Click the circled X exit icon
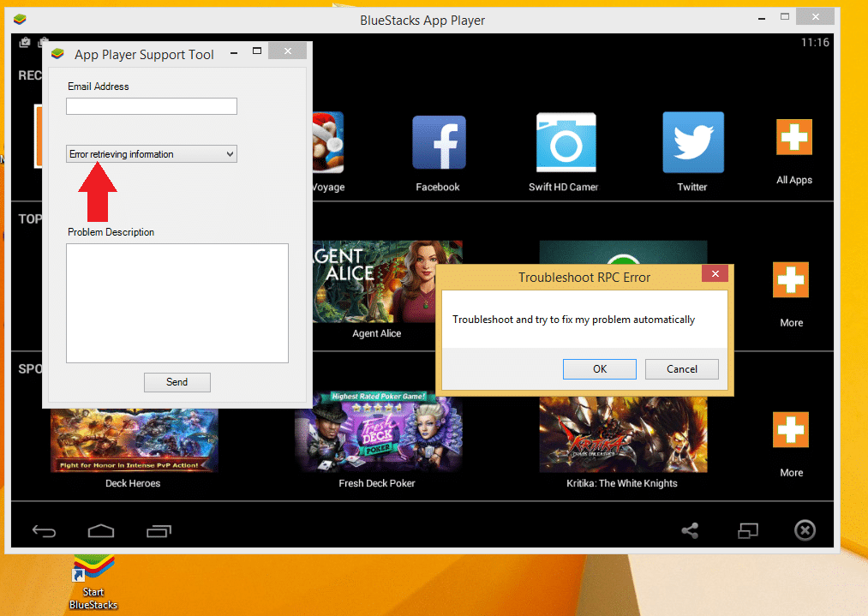 (805, 530)
